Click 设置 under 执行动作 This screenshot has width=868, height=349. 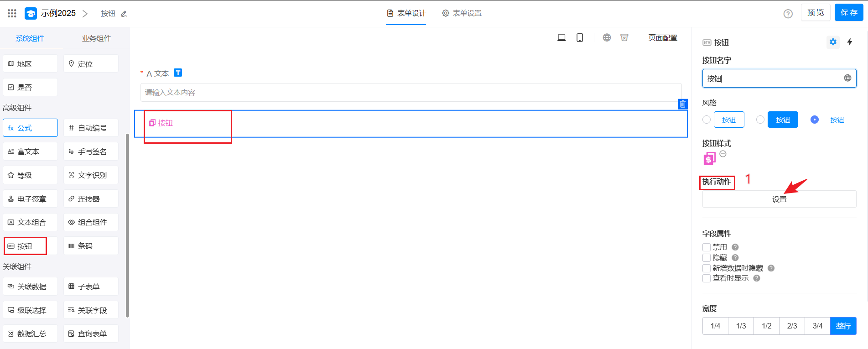779,199
